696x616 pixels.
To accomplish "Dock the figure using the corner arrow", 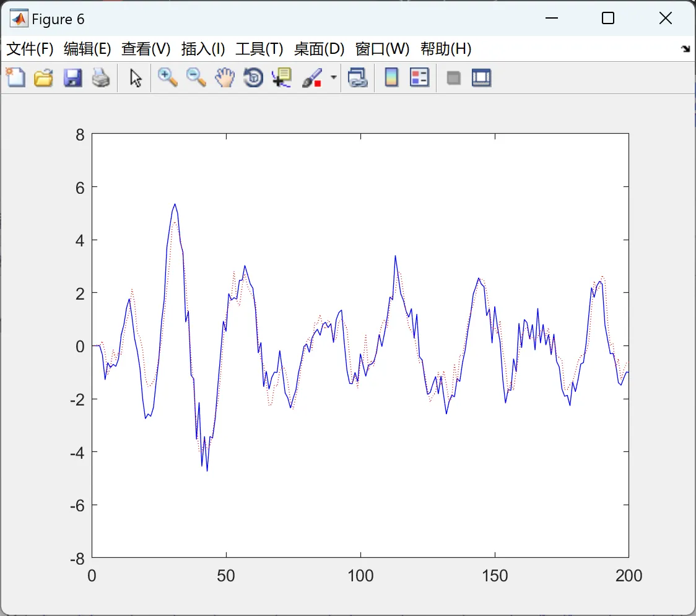I will coord(686,49).
